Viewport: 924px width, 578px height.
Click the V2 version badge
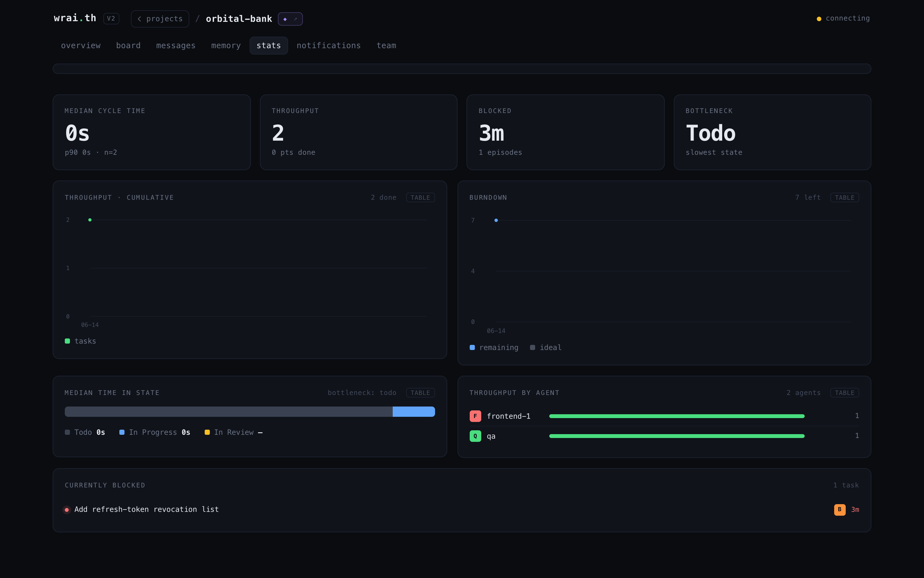point(111,18)
